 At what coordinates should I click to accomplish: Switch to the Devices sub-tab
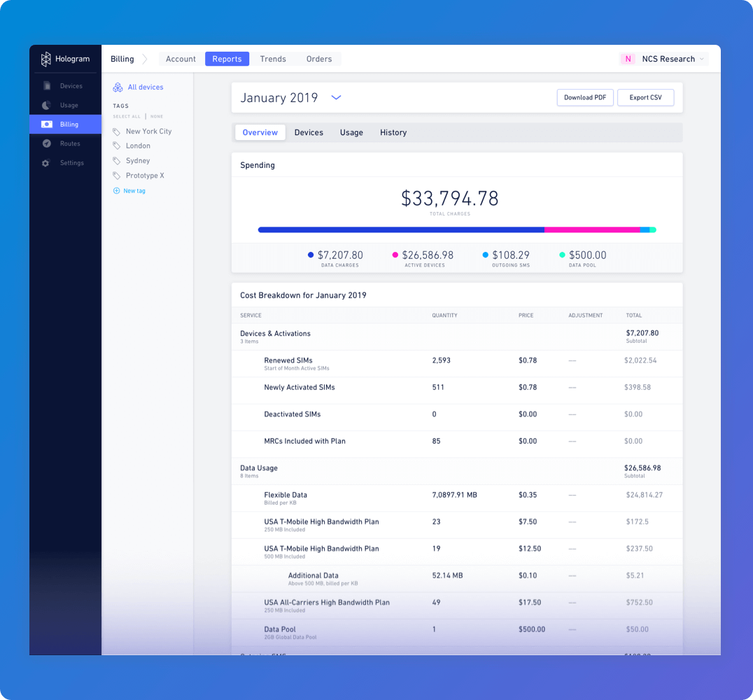pyautogui.click(x=309, y=132)
